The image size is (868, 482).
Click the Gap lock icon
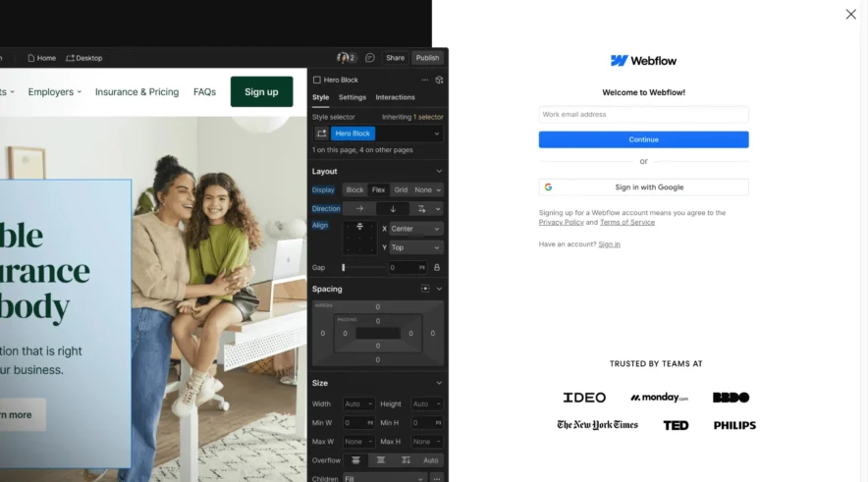pos(437,267)
